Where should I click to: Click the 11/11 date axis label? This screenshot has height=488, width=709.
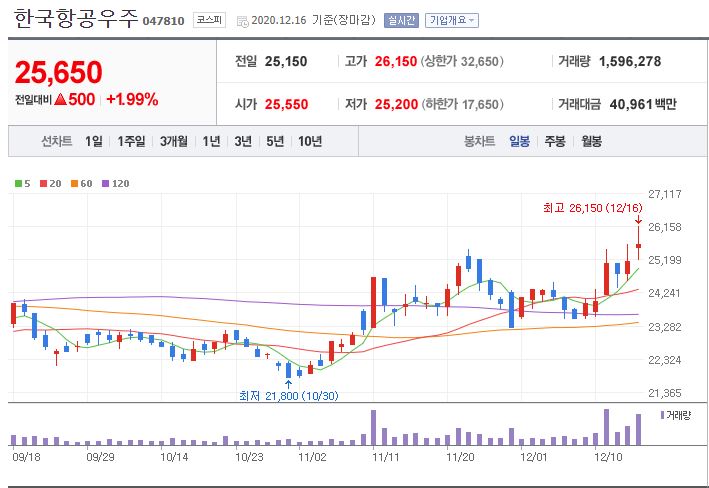pos(386,457)
